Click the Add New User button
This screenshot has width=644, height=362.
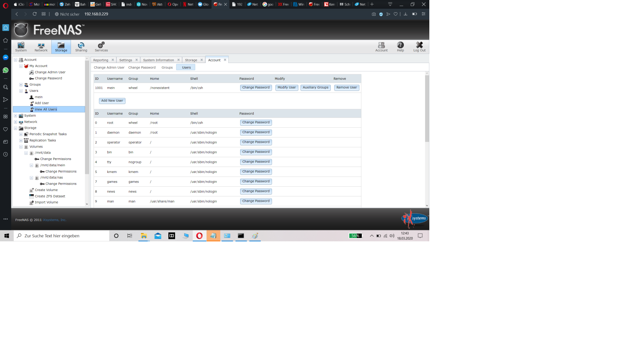point(112,101)
